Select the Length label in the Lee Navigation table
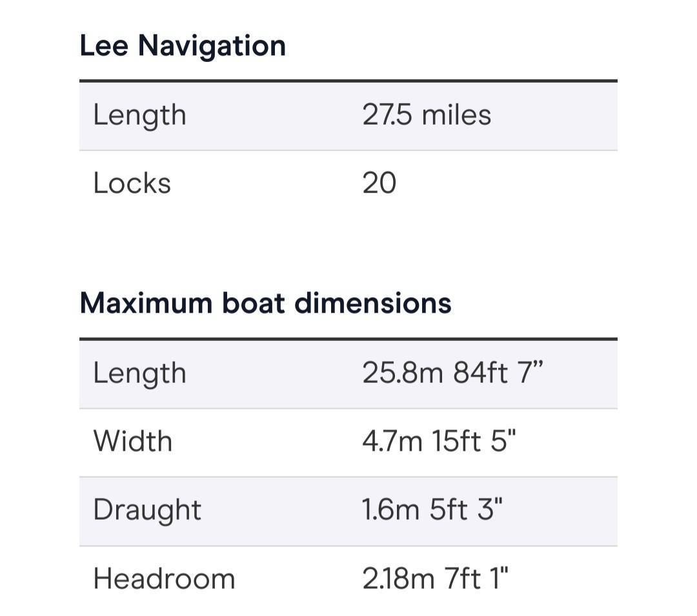Screen dimensions: 697x616 click(x=139, y=116)
